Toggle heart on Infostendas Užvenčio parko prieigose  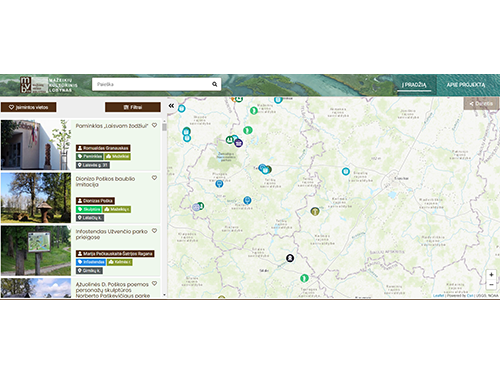(154, 231)
